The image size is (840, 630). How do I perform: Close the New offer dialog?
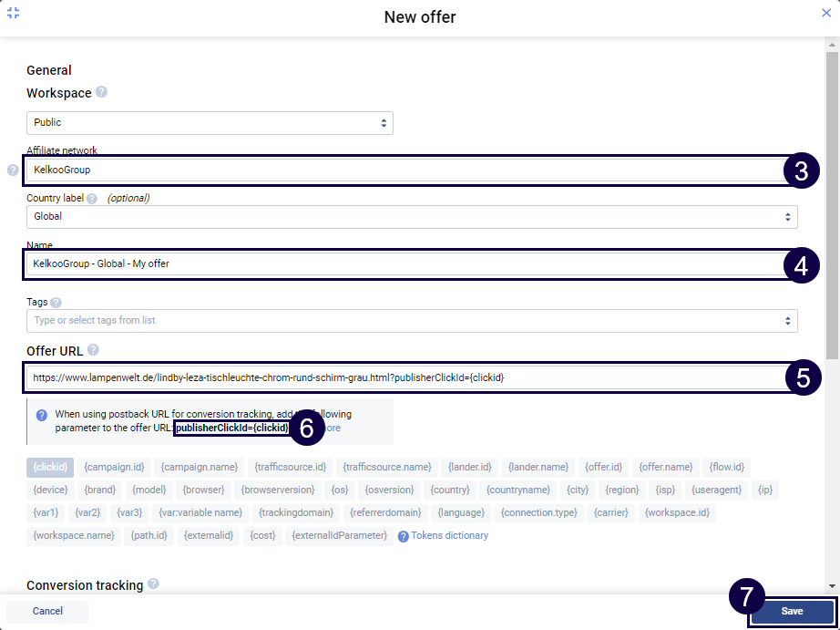tap(826, 13)
